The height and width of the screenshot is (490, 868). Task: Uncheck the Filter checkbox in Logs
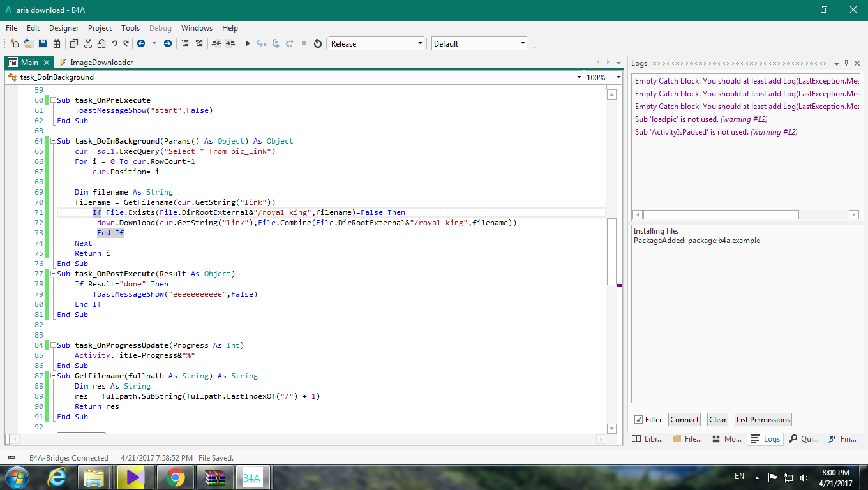point(638,420)
